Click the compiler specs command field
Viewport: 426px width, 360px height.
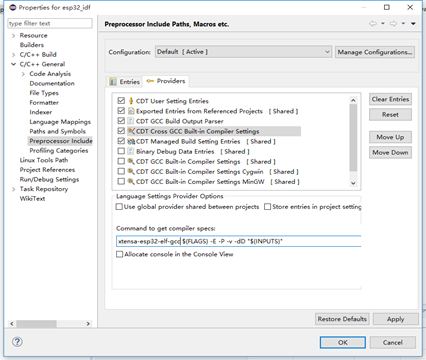coord(239,241)
